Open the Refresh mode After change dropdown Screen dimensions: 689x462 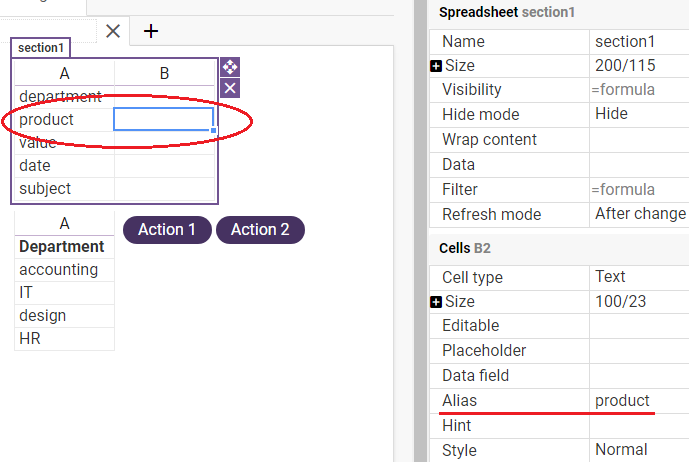pos(639,214)
